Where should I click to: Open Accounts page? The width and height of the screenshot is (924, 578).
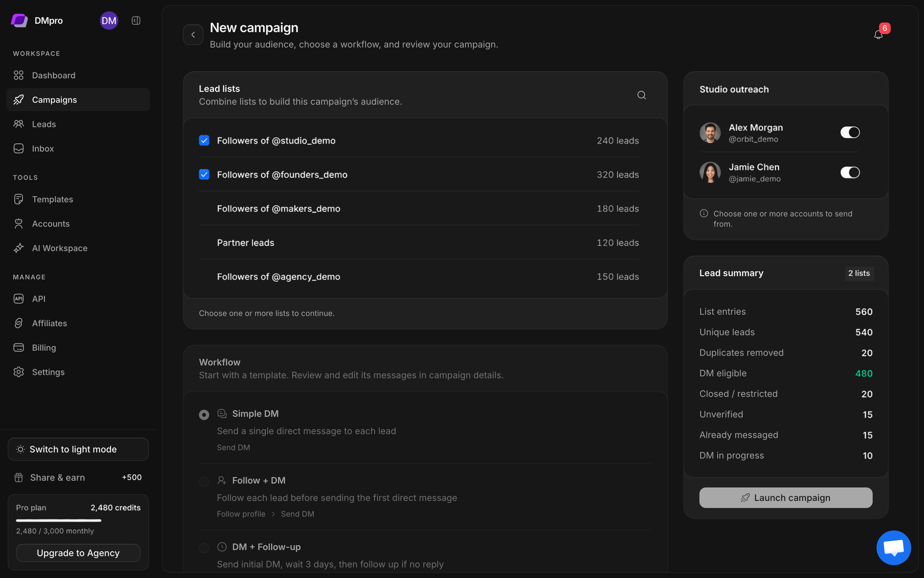[x=78, y=223]
